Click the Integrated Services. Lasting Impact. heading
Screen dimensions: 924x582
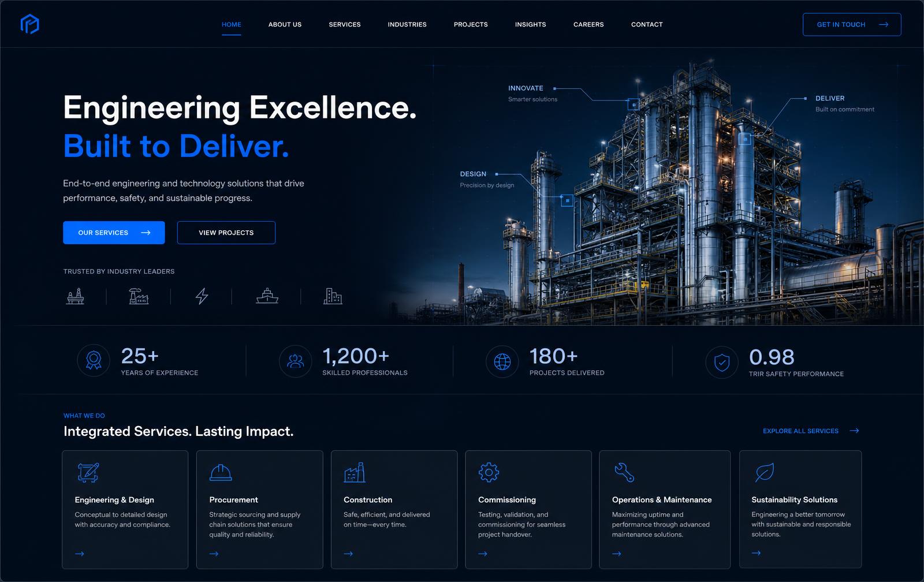(178, 431)
